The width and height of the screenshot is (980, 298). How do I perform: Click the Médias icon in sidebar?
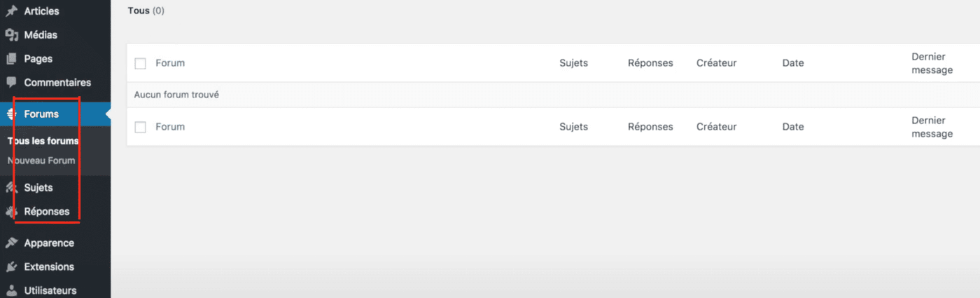[11, 35]
